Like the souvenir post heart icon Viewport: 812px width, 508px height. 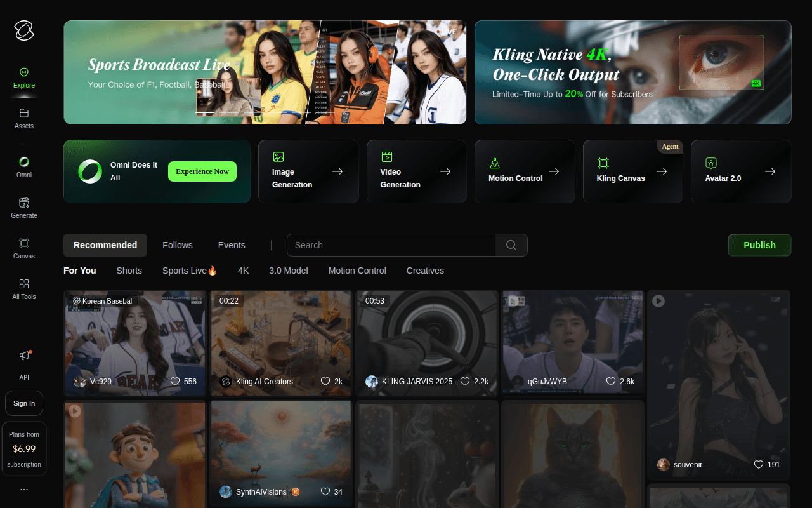pos(759,465)
